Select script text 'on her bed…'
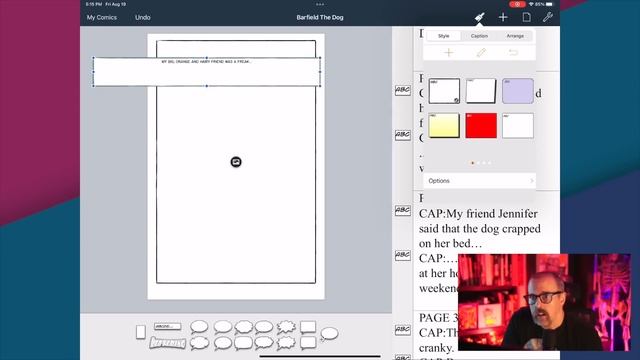Viewport: 640px width, 360px height. pos(451,244)
